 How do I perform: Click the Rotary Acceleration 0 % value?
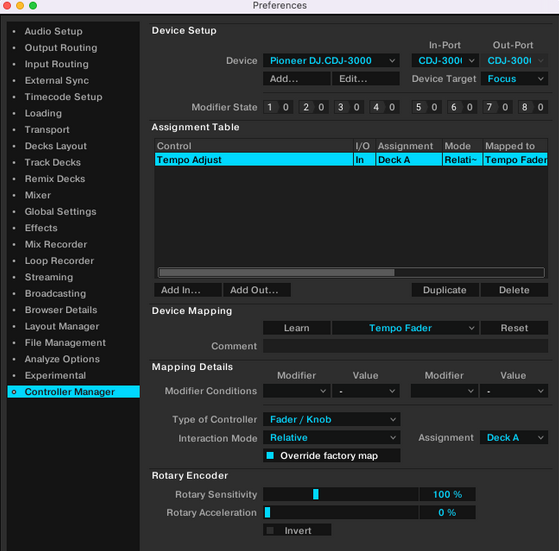click(447, 513)
